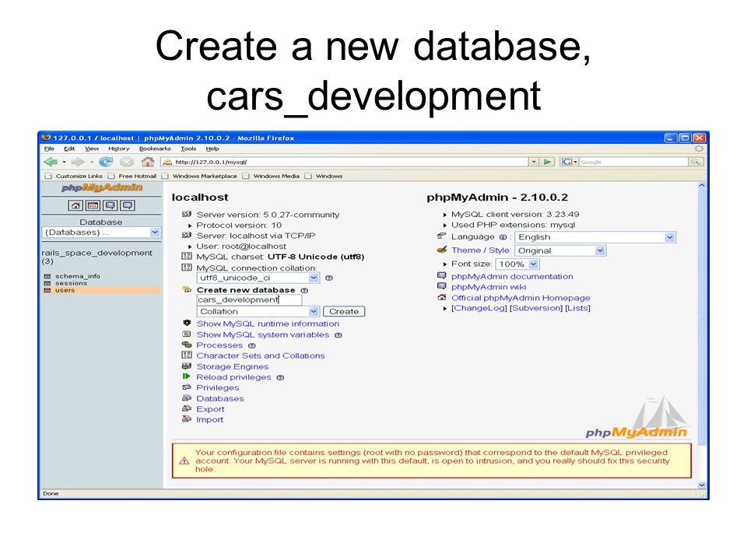747x560 pixels.
Task: Click the Privileges icon
Action: coord(186,387)
